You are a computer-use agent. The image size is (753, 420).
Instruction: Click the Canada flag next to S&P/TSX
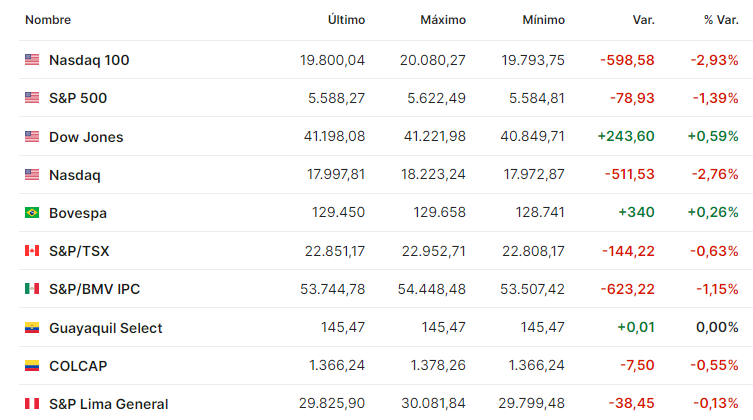pos(32,251)
